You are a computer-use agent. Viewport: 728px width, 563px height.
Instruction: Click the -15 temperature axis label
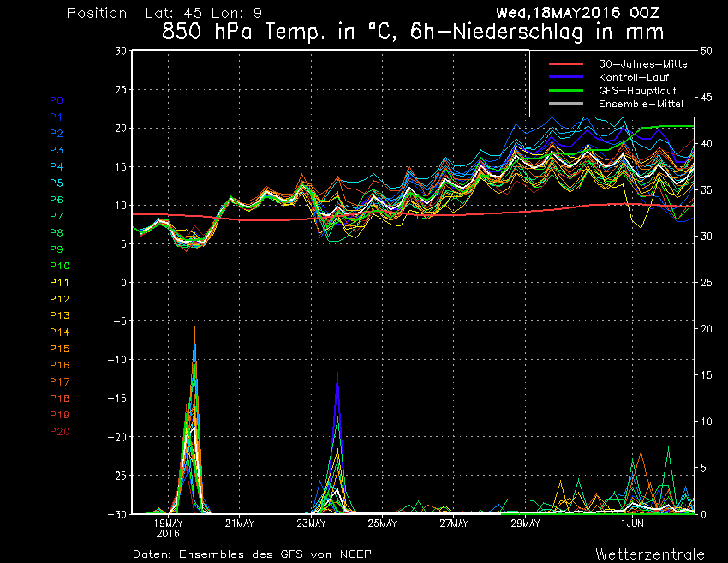point(116,398)
